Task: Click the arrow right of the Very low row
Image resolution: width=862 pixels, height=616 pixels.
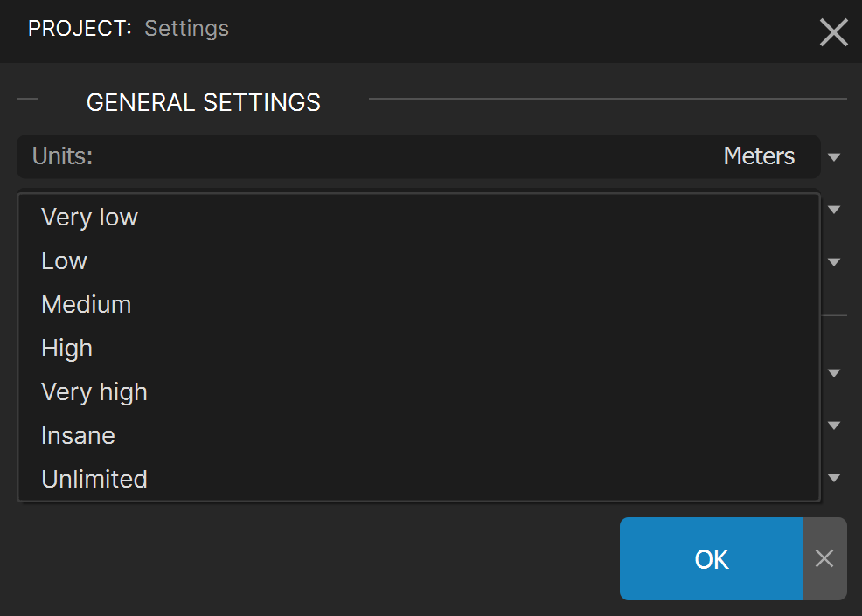Action: (834, 210)
